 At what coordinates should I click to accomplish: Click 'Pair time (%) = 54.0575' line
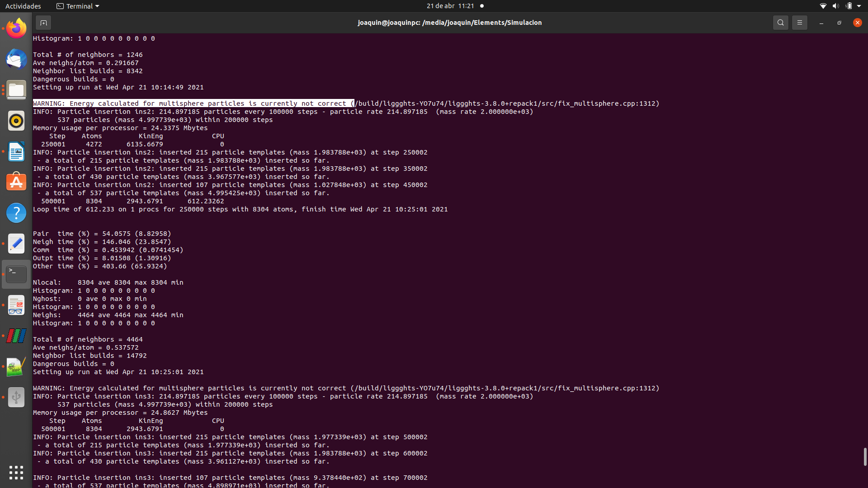102,234
